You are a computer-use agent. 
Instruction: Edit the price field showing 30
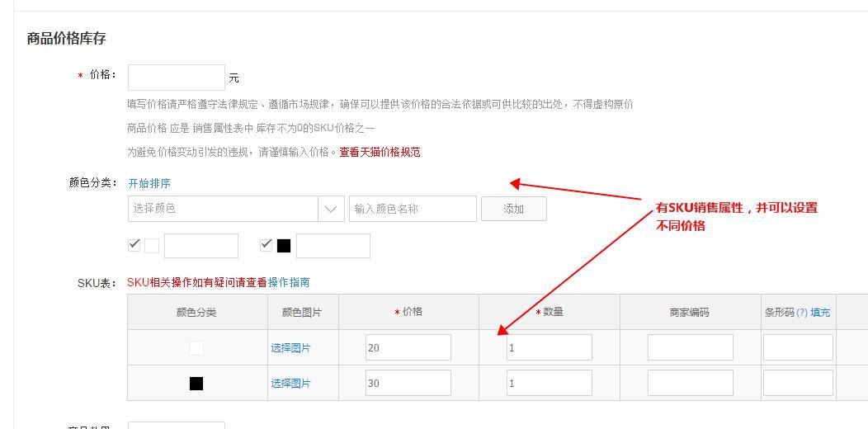pos(408,383)
